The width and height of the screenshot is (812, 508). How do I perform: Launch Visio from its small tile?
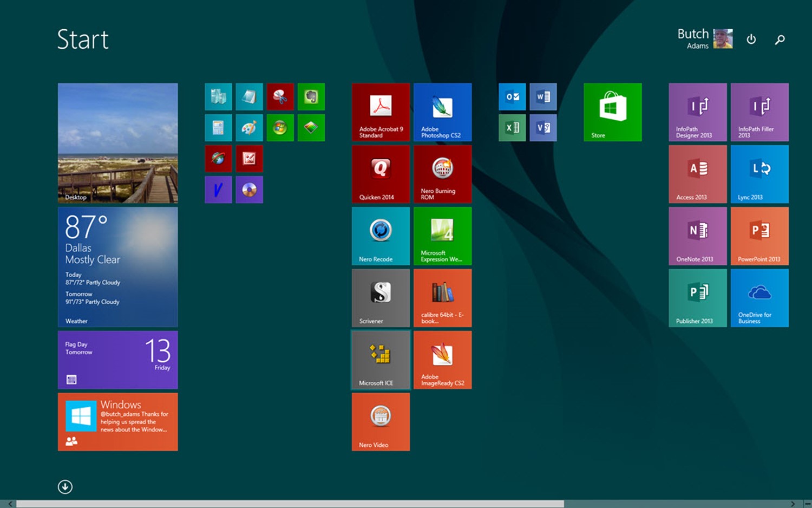tap(543, 128)
